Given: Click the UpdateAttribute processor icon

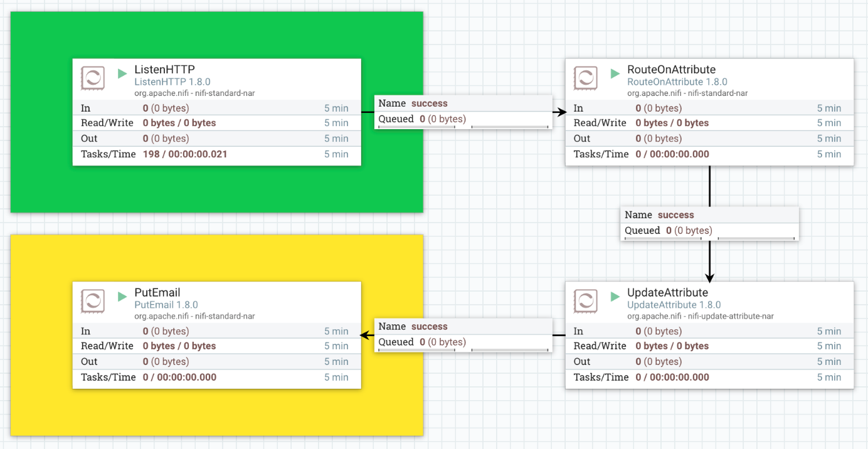Looking at the screenshot, I should tap(586, 302).
